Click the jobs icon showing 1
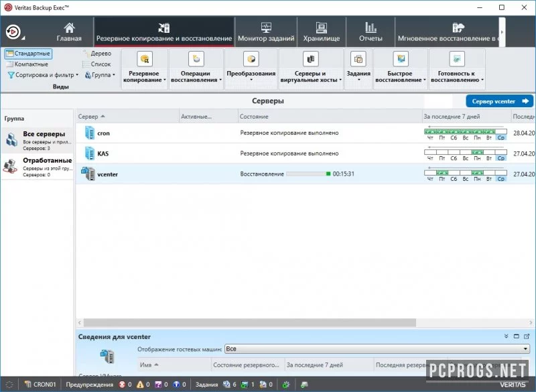The height and width of the screenshot is (392, 536). coord(245,385)
